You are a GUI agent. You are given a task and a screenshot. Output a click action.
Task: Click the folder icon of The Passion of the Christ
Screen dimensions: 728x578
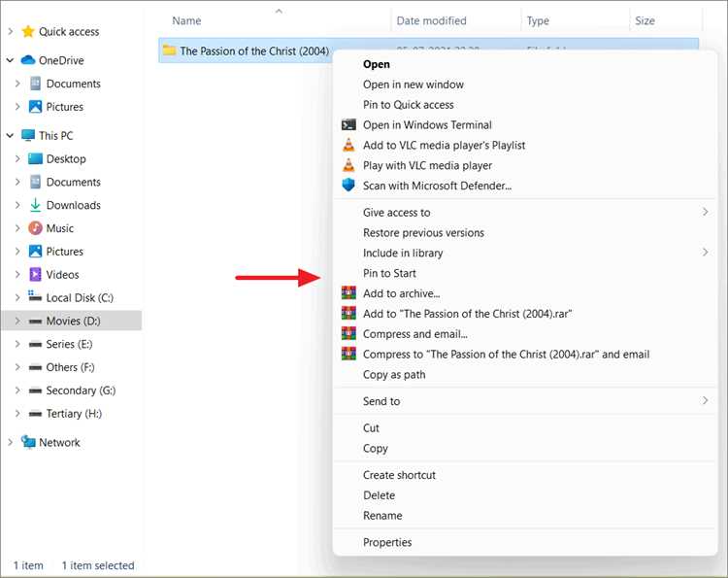pyautogui.click(x=169, y=51)
